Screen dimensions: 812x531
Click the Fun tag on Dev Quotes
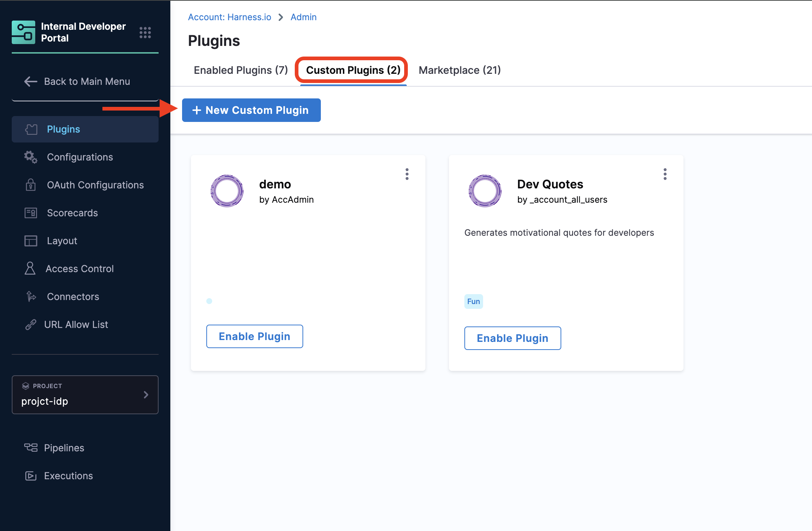pyautogui.click(x=473, y=301)
